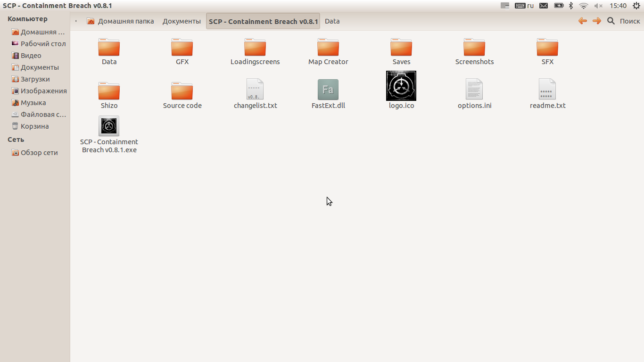
Task: Open the GFX folder
Action: (x=182, y=47)
